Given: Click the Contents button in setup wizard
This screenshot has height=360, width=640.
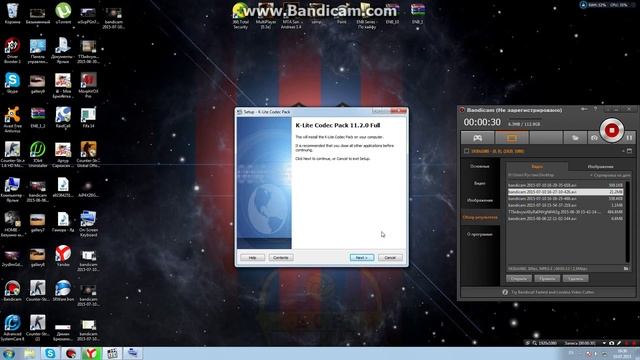Looking at the screenshot, I should pyautogui.click(x=281, y=258).
